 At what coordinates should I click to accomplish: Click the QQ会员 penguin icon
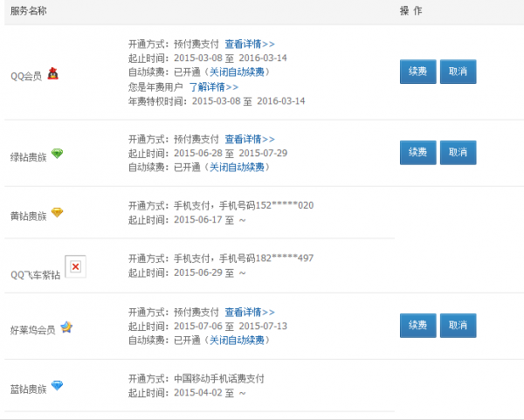[x=52, y=73]
